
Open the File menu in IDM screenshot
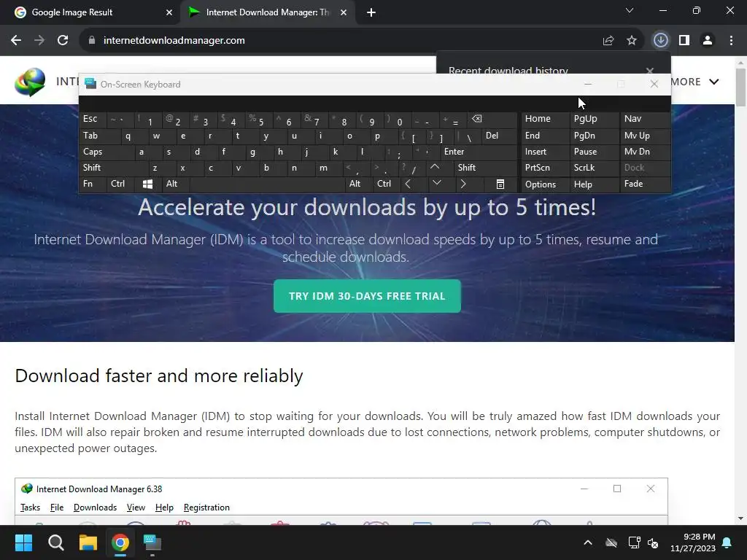pos(57,507)
